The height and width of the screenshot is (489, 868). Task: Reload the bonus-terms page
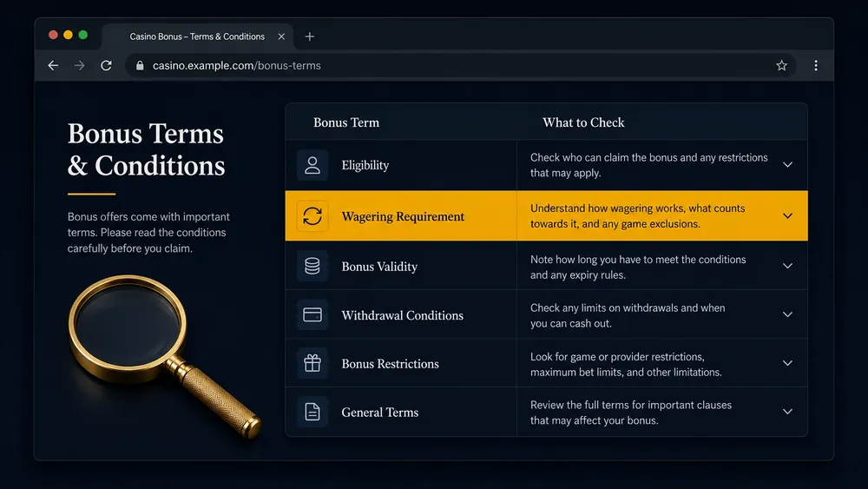pos(106,65)
